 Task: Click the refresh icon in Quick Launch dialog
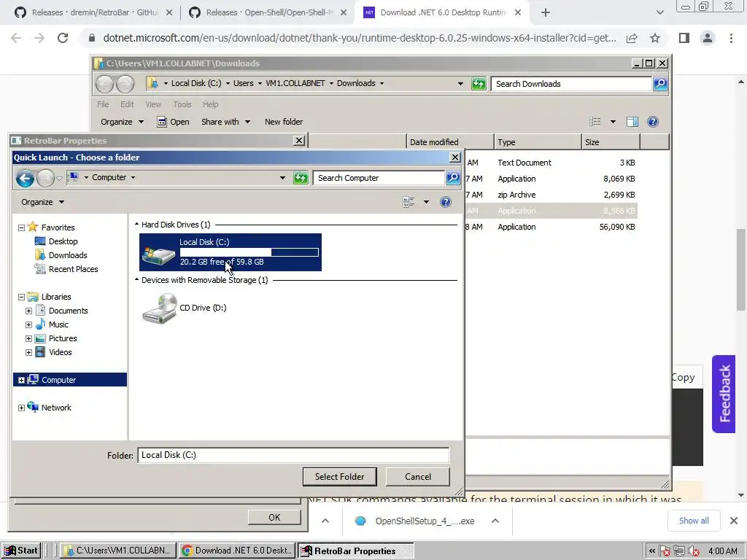click(301, 178)
